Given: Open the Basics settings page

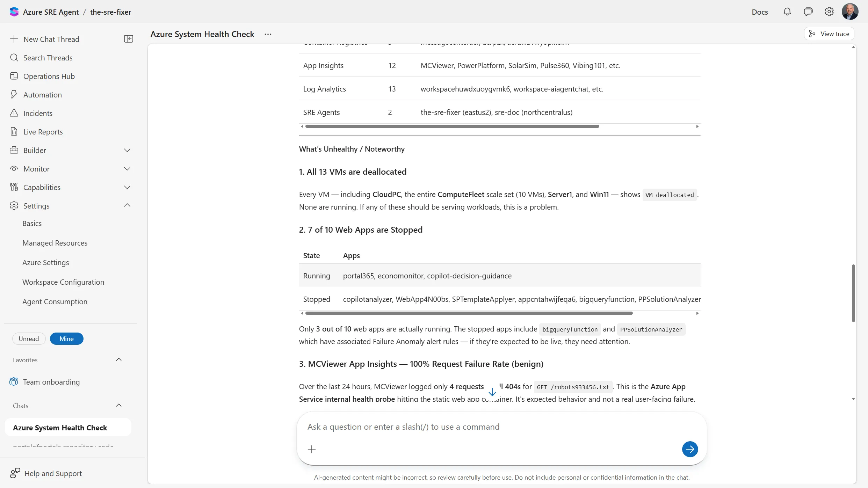Looking at the screenshot, I should (32, 223).
